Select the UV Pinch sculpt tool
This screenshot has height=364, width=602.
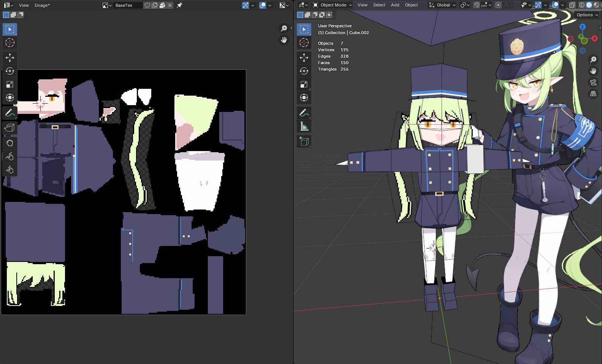[10, 170]
